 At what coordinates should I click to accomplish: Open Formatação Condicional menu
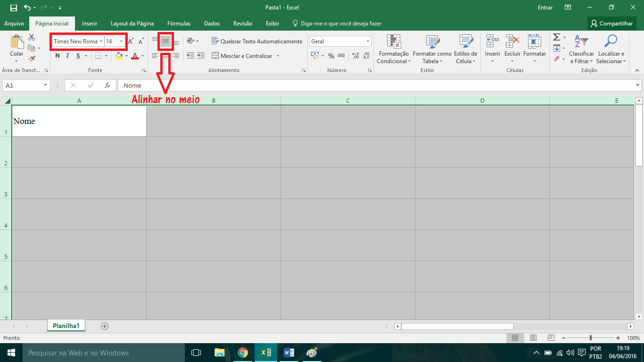(x=393, y=49)
